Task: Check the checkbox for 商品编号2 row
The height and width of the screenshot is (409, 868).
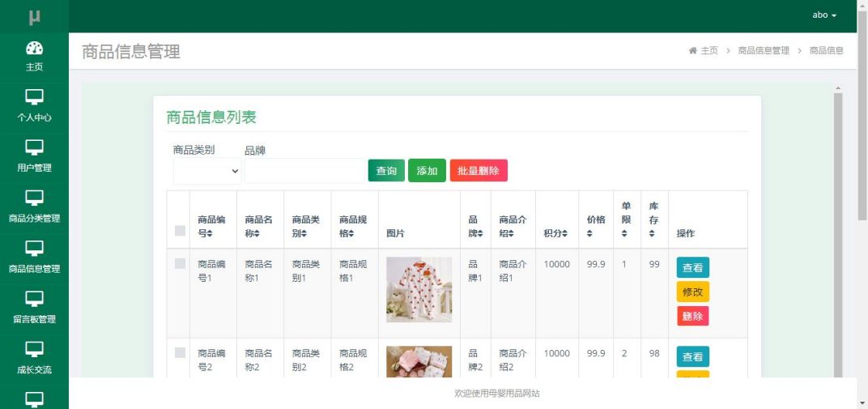Action: 180,352
